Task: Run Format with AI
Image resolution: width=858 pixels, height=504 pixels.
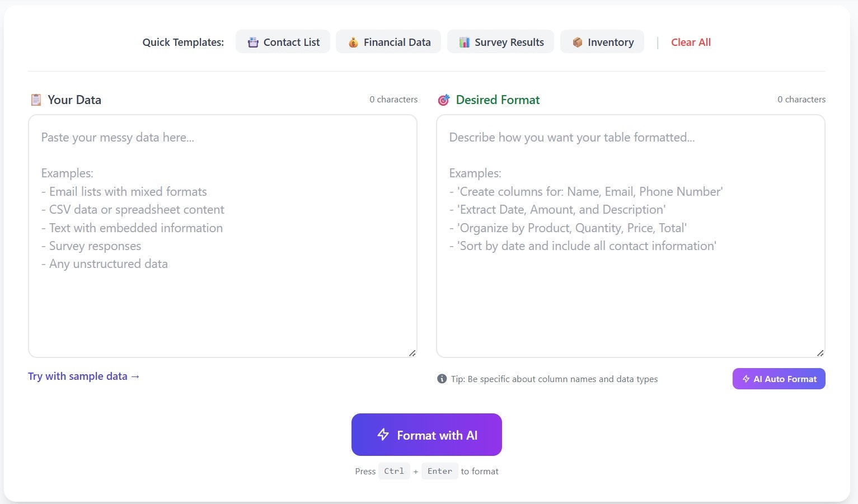Action: tap(426, 435)
